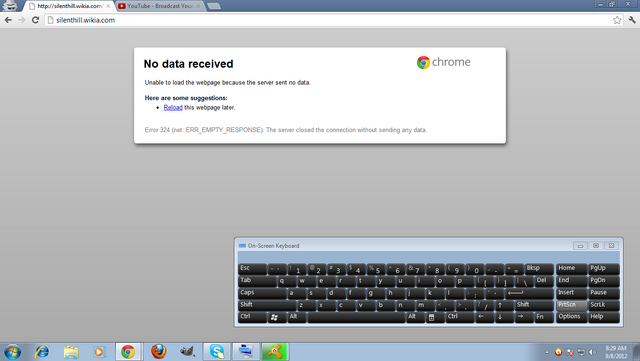Click the Insert key on the On-Screen Keyboard

tap(572, 293)
